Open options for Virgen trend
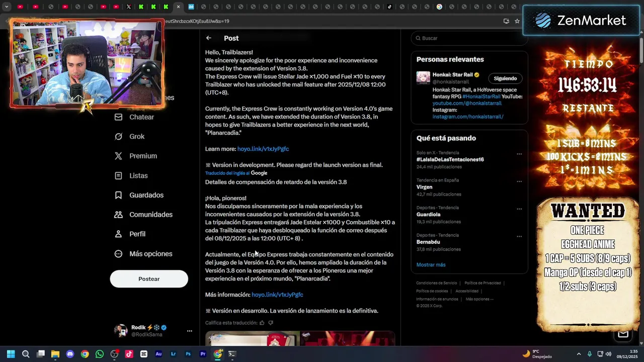The width and height of the screenshot is (644, 362). pyautogui.click(x=519, y=182)
